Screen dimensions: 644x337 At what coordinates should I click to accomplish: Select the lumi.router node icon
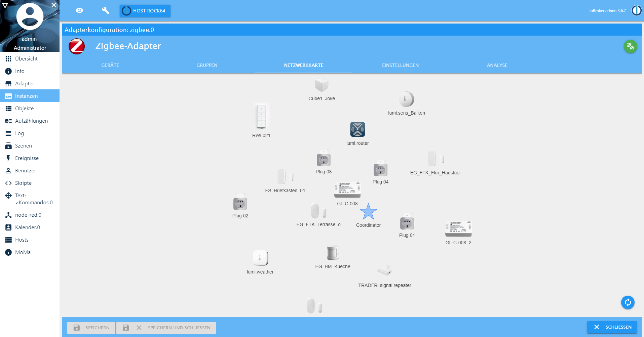357,129
